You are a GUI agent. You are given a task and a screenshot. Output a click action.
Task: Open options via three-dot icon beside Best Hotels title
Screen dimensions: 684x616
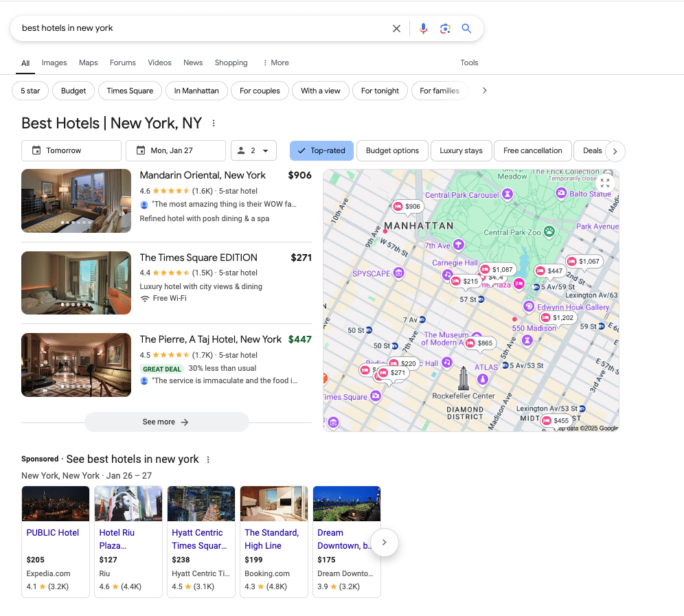coord(214,122)
